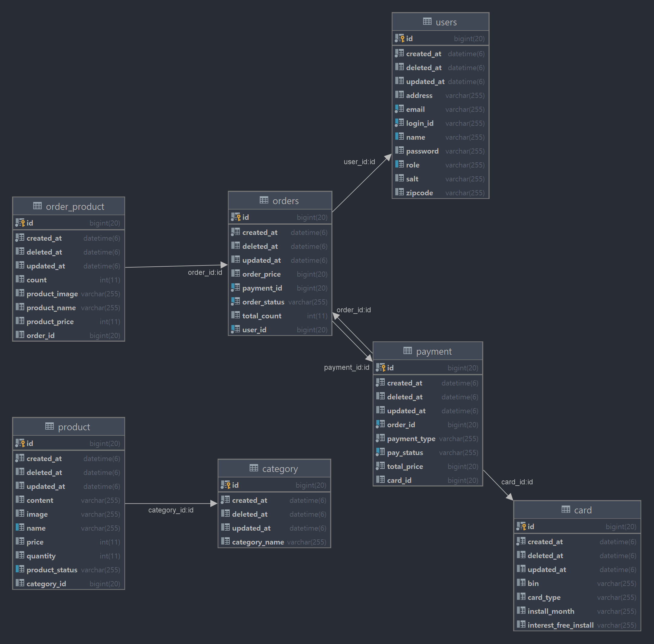Image resolution: width=654 pixels, height=644 pixels.
Task: Select the user_id column in orders
Action: click(x=280, y=330)
